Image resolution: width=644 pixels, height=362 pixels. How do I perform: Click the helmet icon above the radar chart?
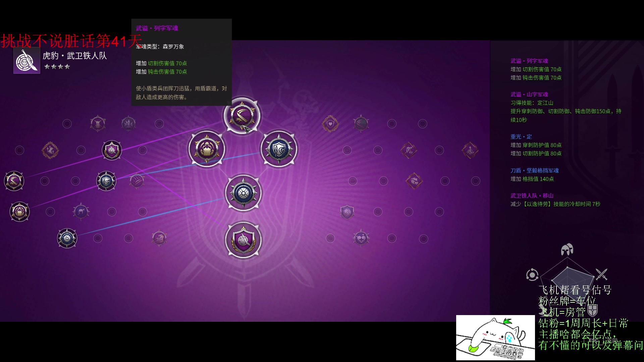click(567, 250)
